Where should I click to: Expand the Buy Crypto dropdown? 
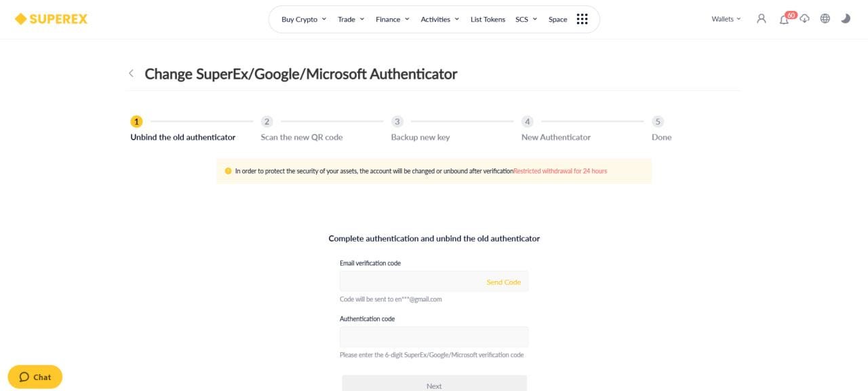[304, 19]
